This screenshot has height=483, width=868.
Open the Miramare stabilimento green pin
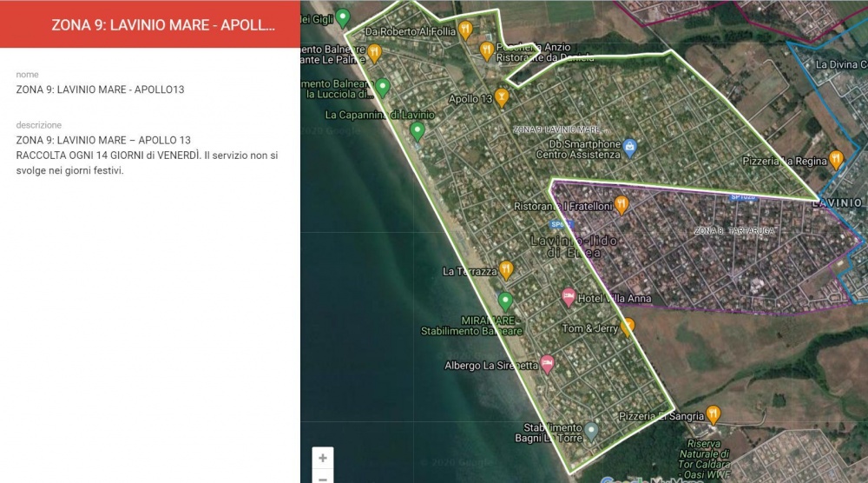(505, 301)
